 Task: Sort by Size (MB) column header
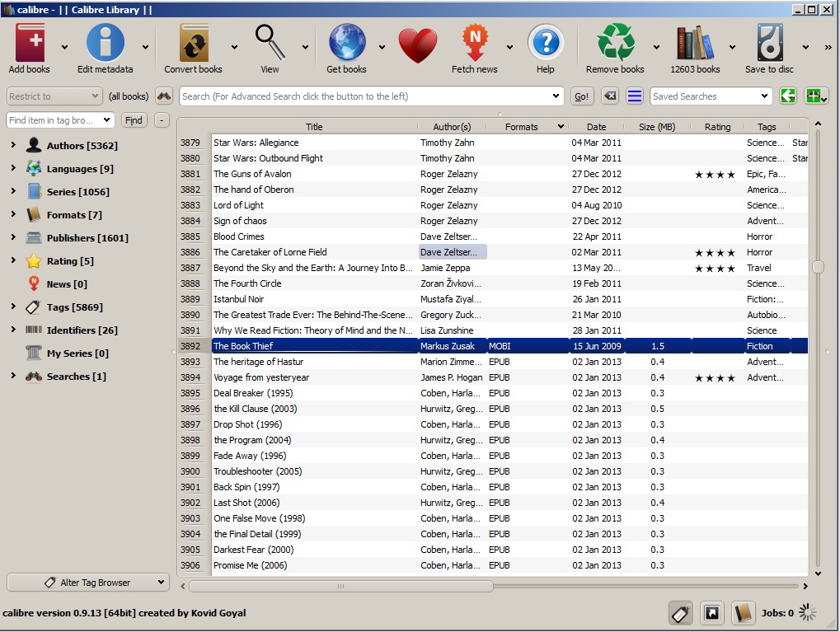click(657, 127)
